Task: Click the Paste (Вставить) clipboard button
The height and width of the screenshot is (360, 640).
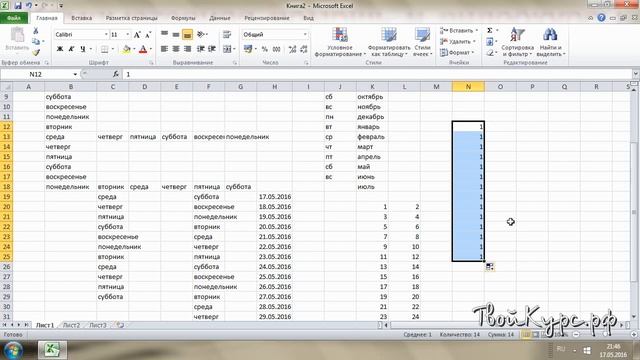Action: [17, 39]
